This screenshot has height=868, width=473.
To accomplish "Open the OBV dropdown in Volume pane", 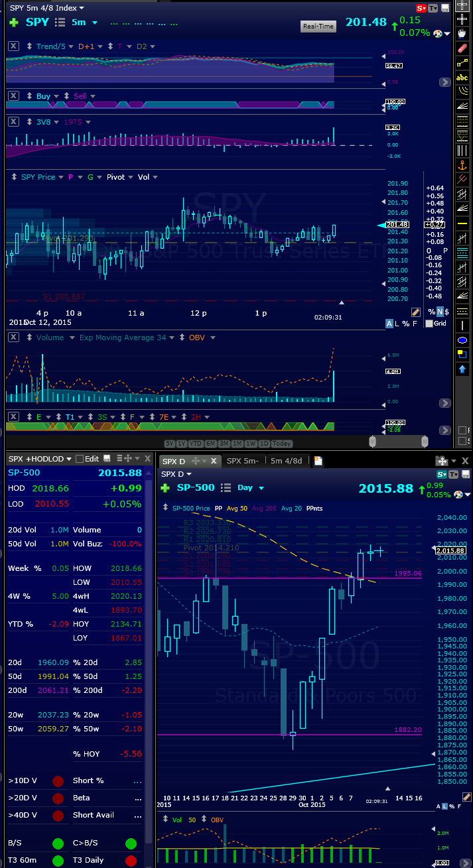I will [212, 338].
